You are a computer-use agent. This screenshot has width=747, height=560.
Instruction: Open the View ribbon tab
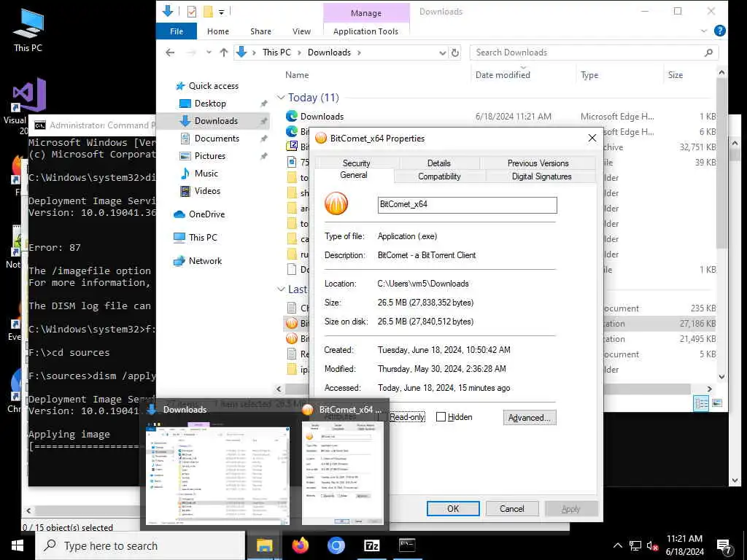[x=301, y=31]
